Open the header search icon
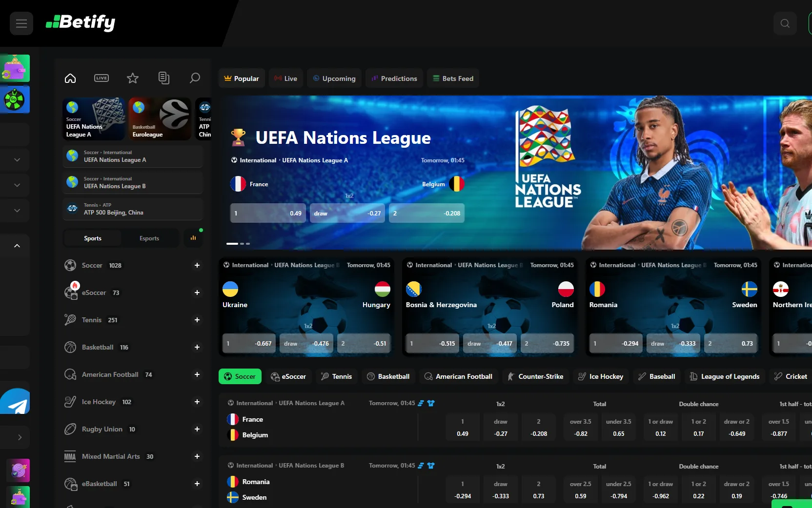The height and width of the screenshot is (508, 812). (785, 23)
